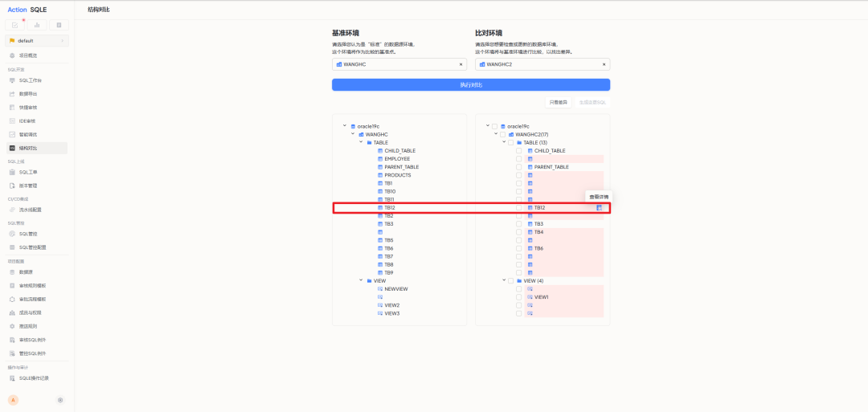868x412 pixels.
Task: Collapse VIEW (4) folder in right tree
Action: click(x=504, y=279)
